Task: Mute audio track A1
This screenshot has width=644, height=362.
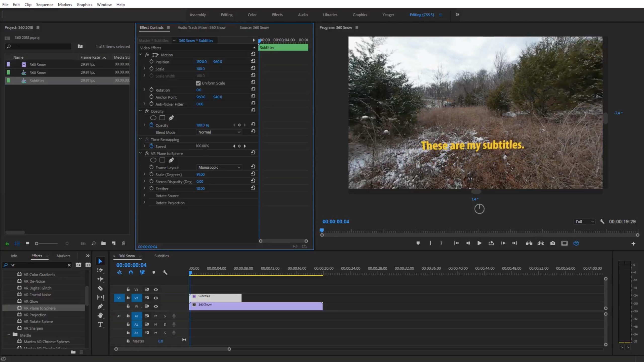Action: click(x=156, y=316)
